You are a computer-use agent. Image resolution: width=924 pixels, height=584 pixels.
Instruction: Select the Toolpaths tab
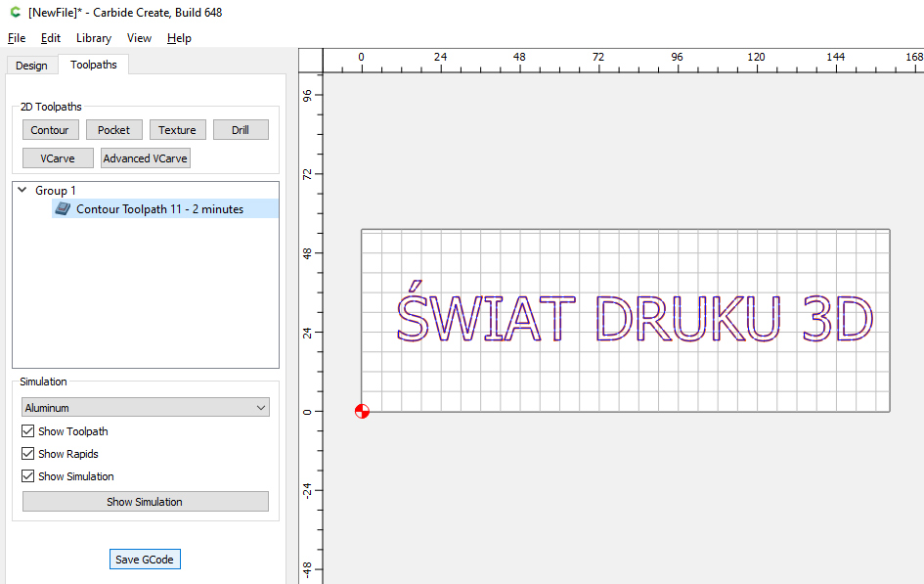pyautogui.click(x=94, y=65)
